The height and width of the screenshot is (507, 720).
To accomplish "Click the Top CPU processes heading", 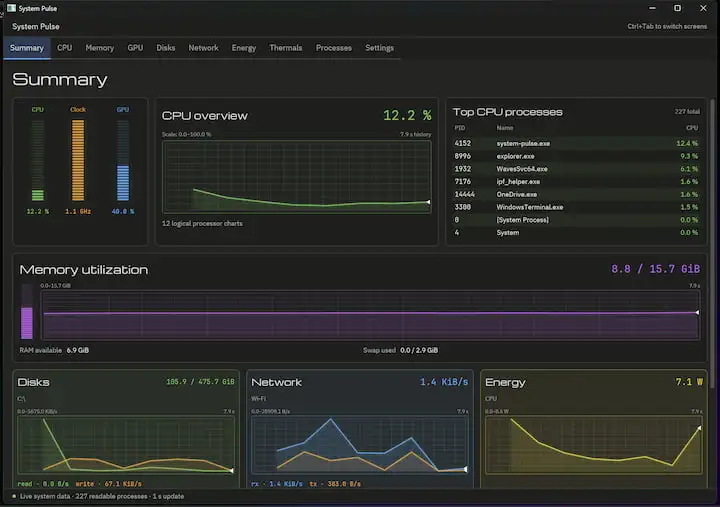I will (x=507, y=112).
